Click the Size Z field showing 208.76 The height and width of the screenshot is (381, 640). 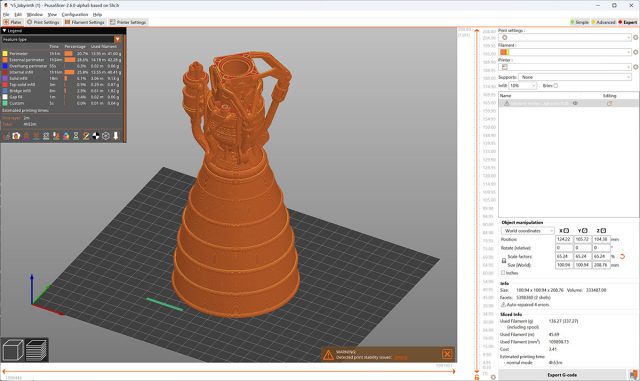601,265
